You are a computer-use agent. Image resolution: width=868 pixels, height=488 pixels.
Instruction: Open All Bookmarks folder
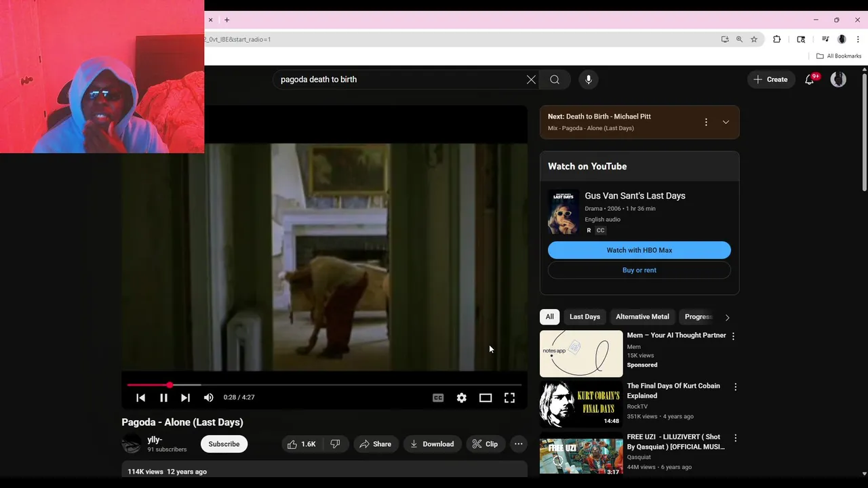pos(839,56)
